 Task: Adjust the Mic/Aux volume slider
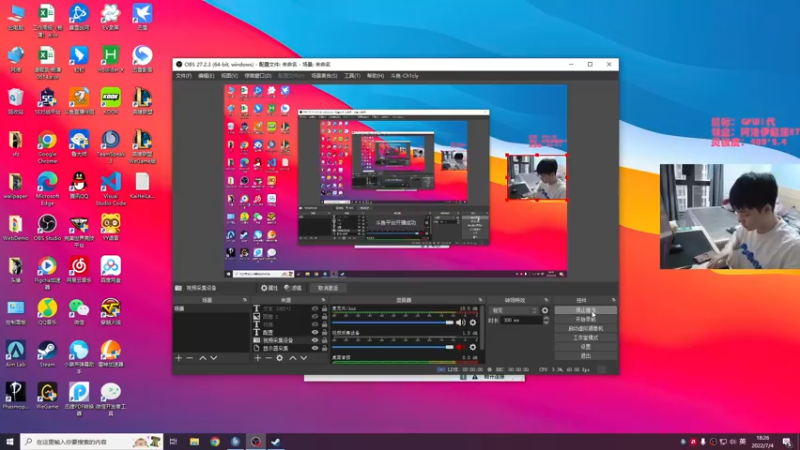392,322
